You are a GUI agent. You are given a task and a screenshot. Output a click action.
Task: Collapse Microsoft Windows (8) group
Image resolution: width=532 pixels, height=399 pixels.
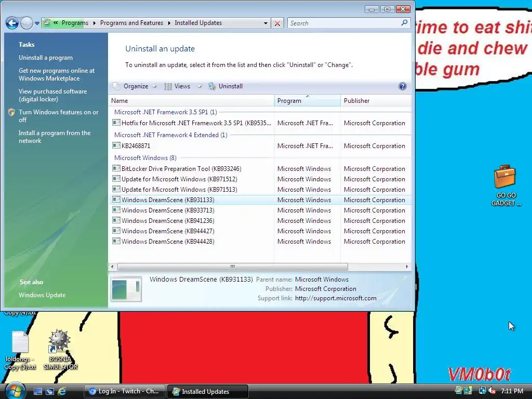[145, 158]
